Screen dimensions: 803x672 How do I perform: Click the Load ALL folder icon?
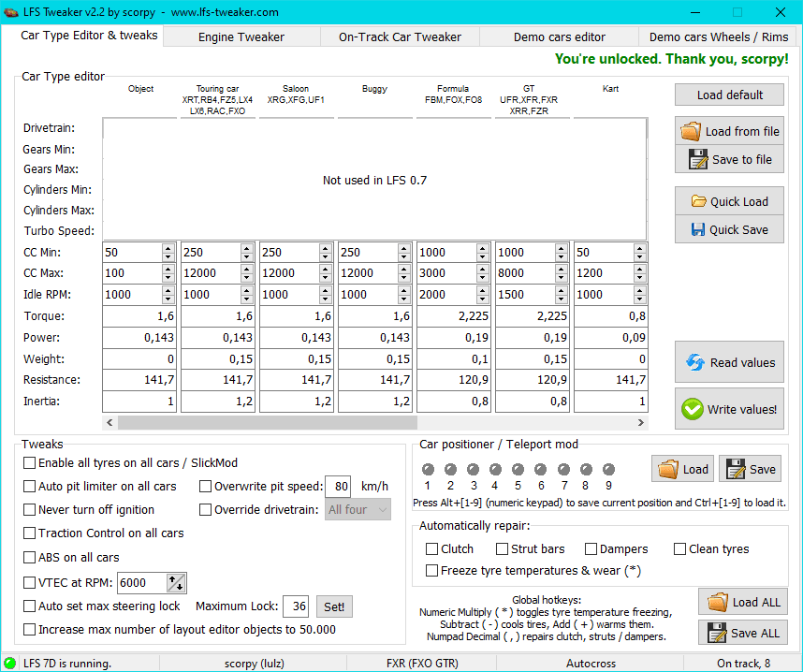[x=717, y=602]
